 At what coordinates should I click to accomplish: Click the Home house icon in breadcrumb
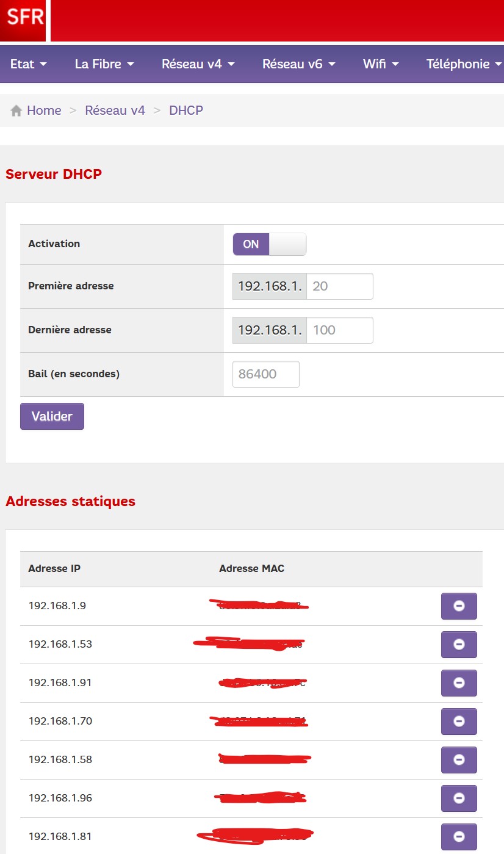16,111
